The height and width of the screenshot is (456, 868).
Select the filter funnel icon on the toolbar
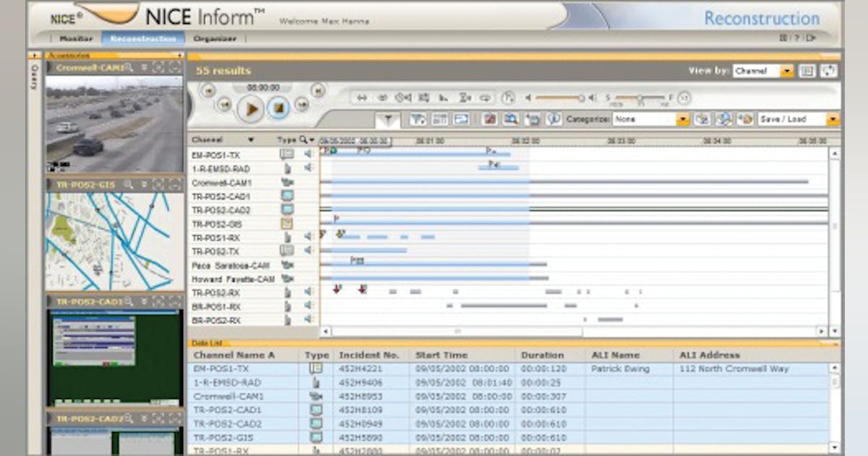click(388, 119)
